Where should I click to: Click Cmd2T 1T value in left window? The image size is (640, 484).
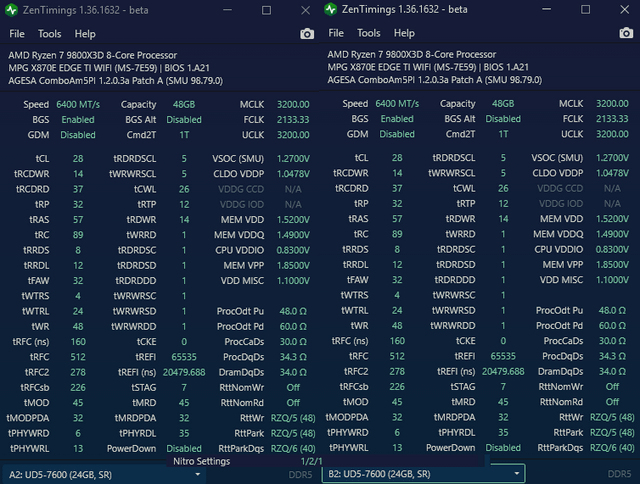(x=184, y=135)
